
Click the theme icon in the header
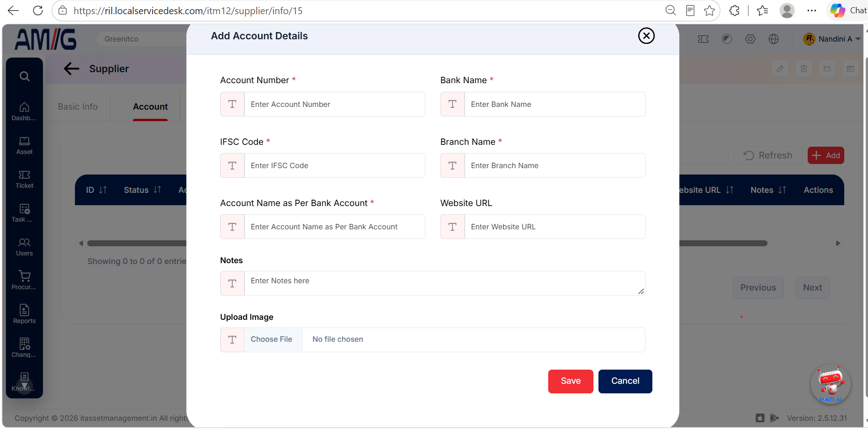(727, 39)
